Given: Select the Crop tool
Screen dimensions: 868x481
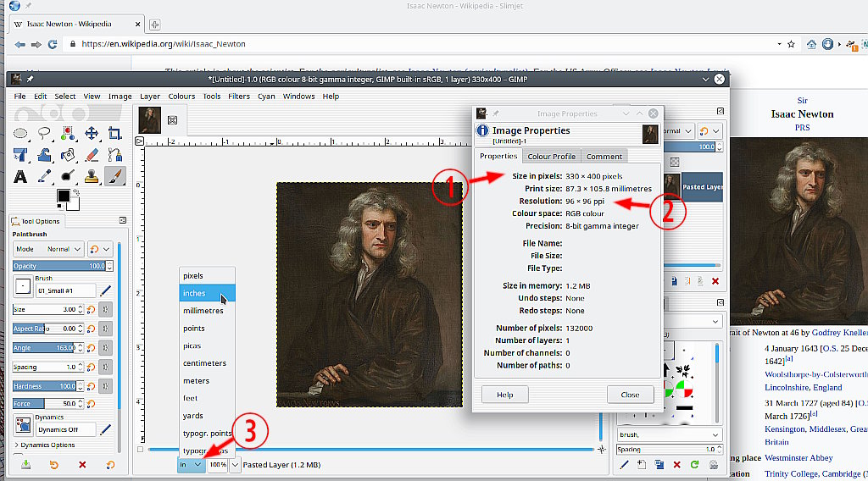Looking at the screenshot, I should pyautogui.click(x=114, y=134).
